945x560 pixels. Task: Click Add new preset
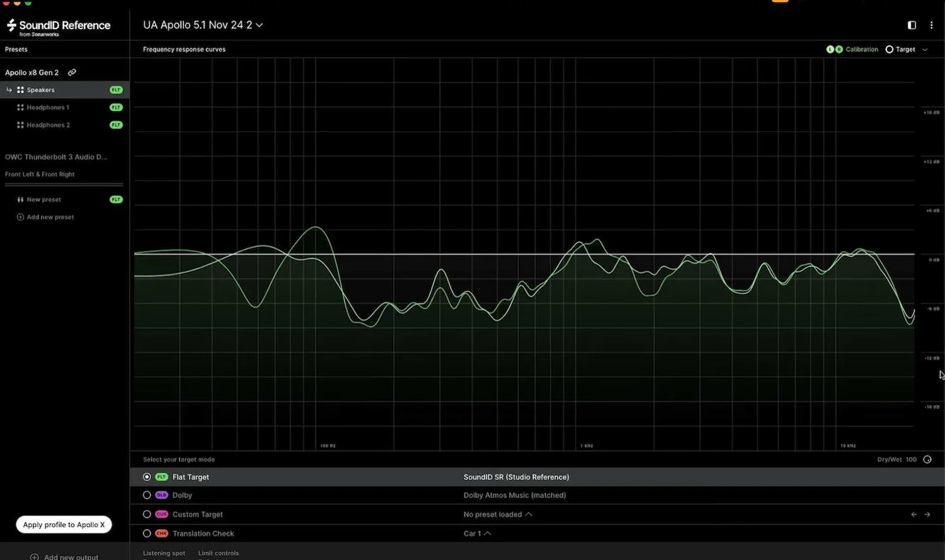point(45,217)
